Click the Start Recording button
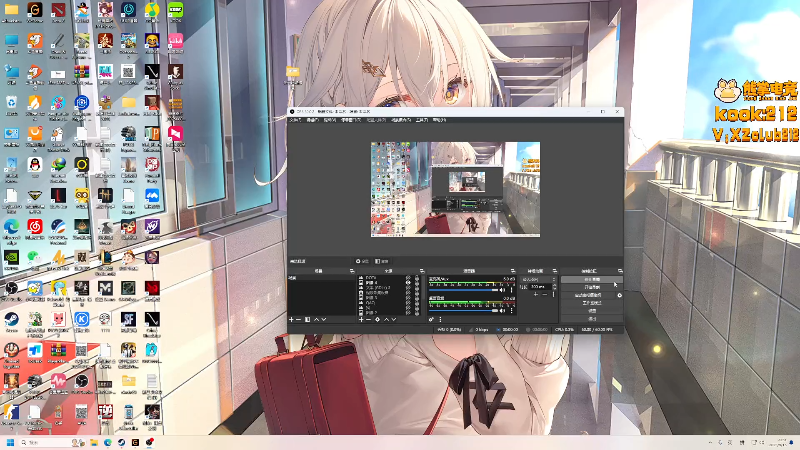Viewport: 800px width, 450px height. 592,287
